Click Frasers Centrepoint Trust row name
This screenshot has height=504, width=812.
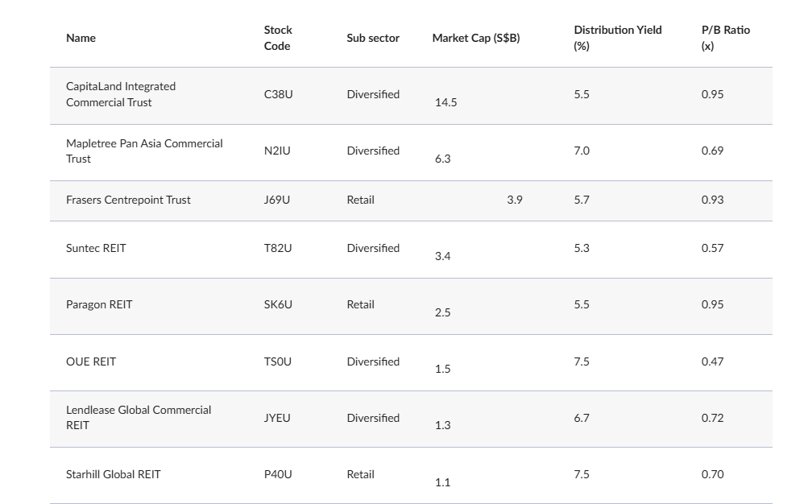pyautogui.click(x=128, y=200)
